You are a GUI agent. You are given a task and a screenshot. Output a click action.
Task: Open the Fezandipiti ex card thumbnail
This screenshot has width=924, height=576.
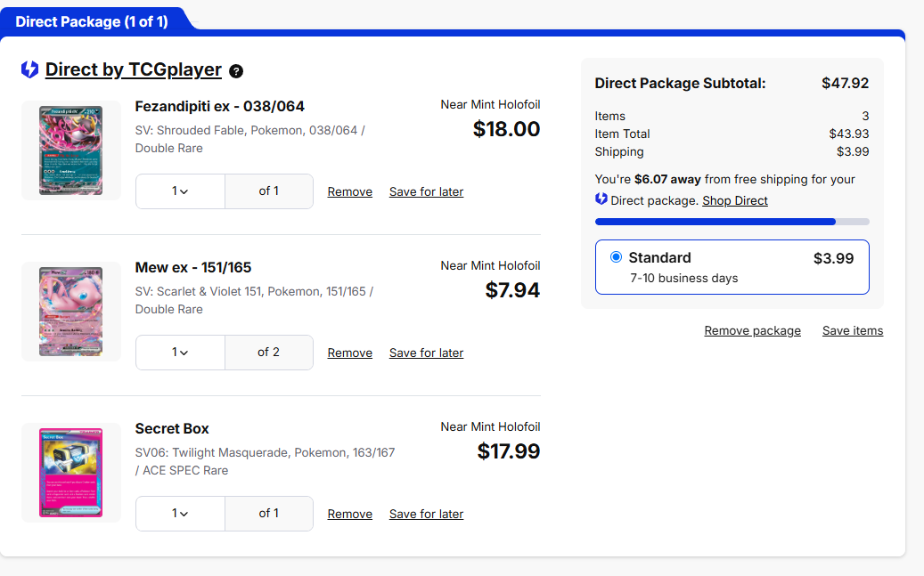coord(71,150)
